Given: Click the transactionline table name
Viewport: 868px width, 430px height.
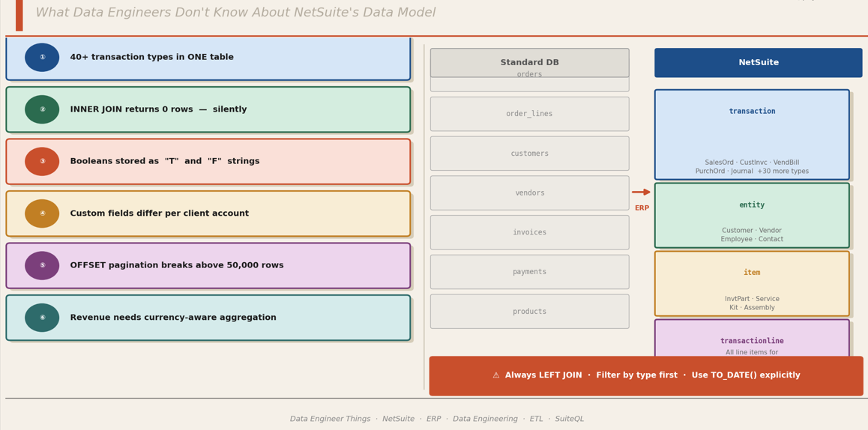Looking at the screenshot, I should (x=752, y=341).
